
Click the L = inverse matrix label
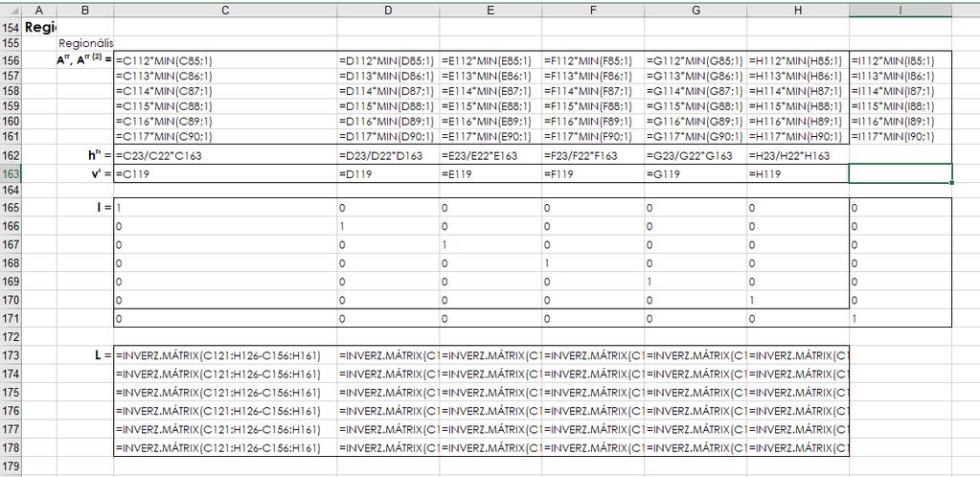pos(103,355)
